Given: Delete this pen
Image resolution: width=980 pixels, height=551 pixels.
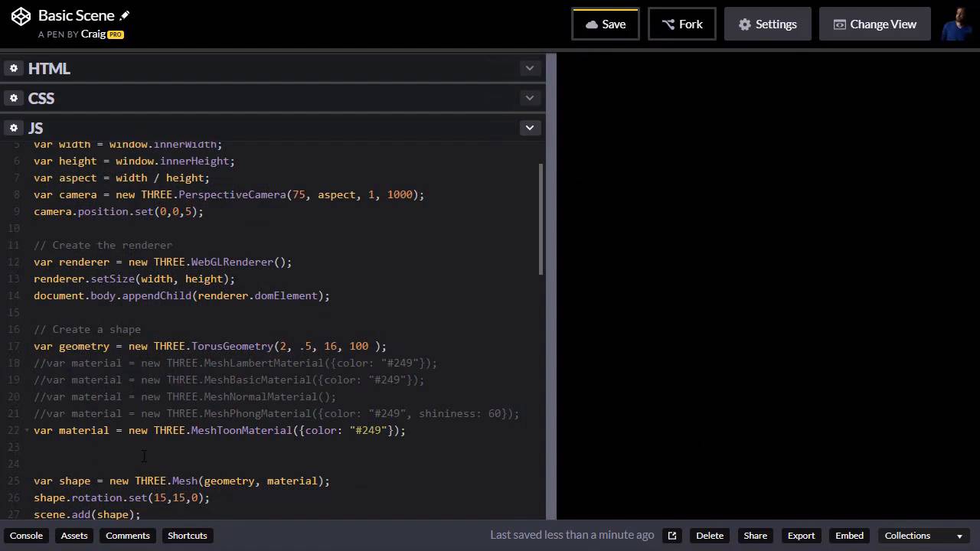Looking at the screenshot, I should coord(710,536).
